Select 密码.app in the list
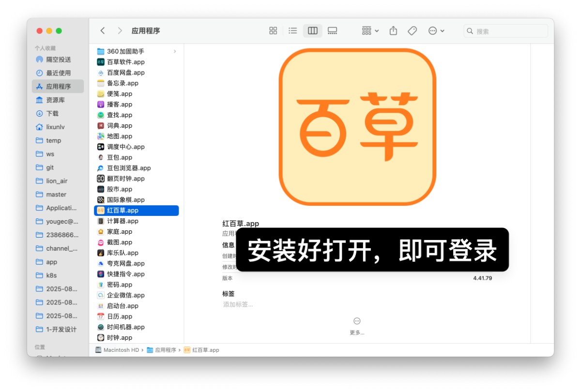The height and width of the screenshot is (392, 581). (x=137, y=285)
